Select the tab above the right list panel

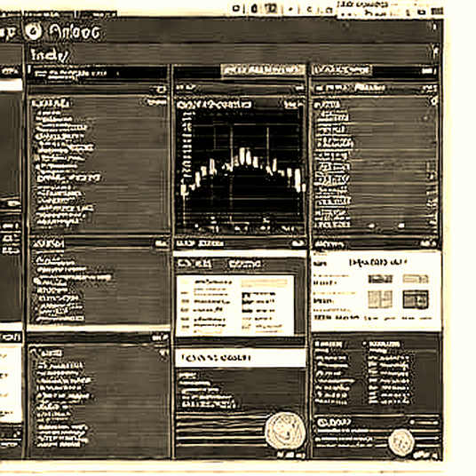pyautogui.click(x=342, y=70)
